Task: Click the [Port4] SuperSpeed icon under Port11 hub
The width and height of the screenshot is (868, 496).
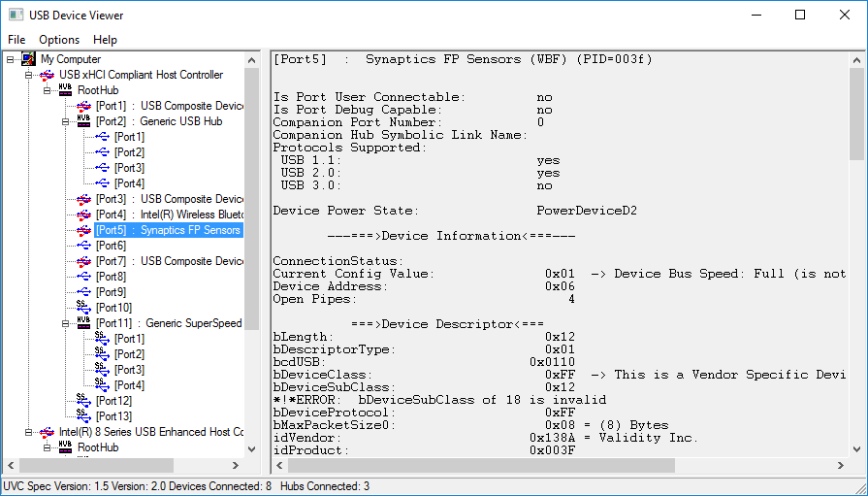Action: tap(102, 384)
